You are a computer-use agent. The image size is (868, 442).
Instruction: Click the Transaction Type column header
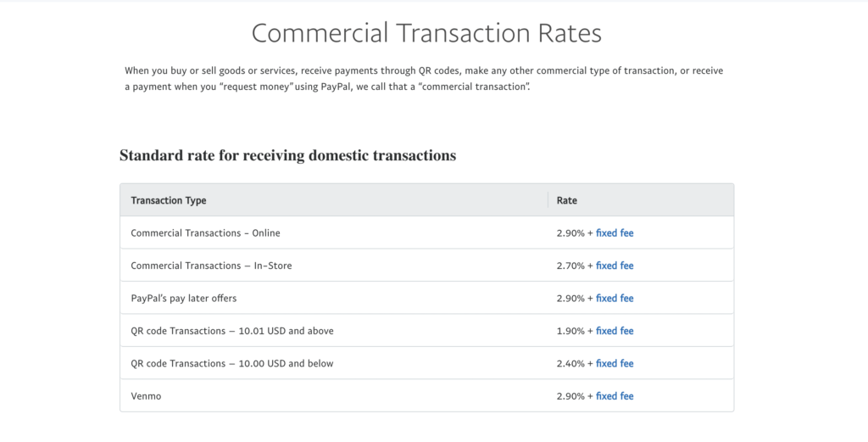169,200
